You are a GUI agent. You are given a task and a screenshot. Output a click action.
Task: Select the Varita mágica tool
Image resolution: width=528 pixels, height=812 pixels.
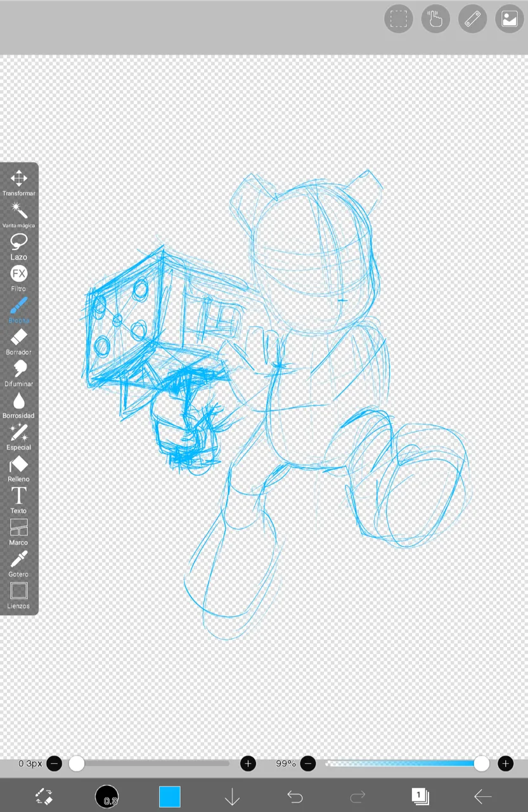point(19,214)
